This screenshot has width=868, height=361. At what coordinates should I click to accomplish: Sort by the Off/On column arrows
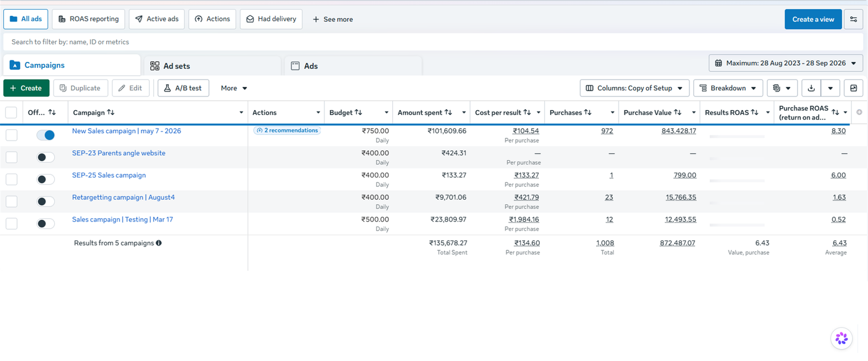click(52, 112)
